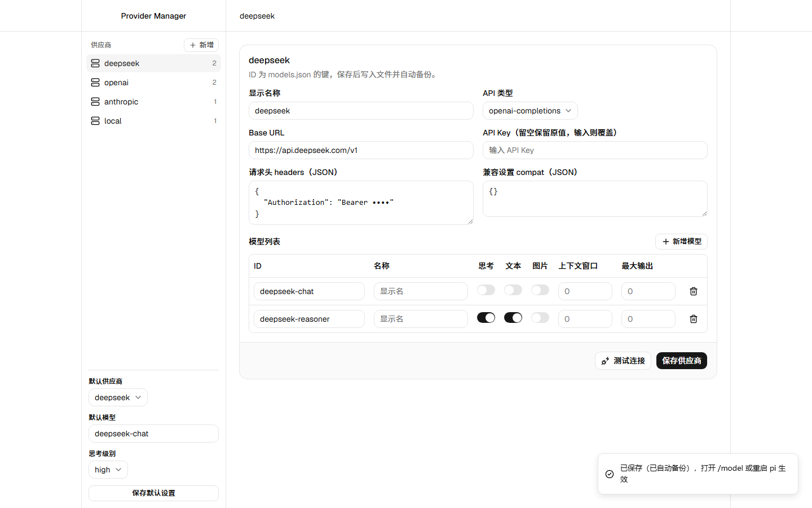Focus the Base URL input field
This screenshot has height=508, width=812.
click(361, 150)
